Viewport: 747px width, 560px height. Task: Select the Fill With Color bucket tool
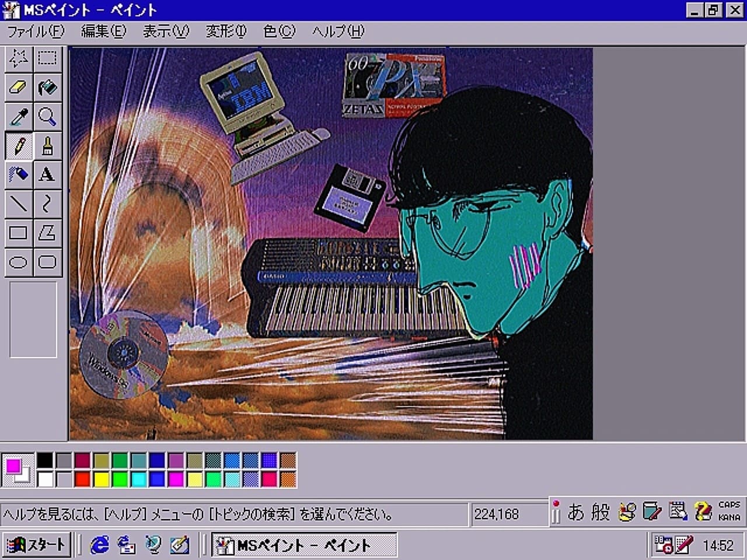click(x=47, y=87)
